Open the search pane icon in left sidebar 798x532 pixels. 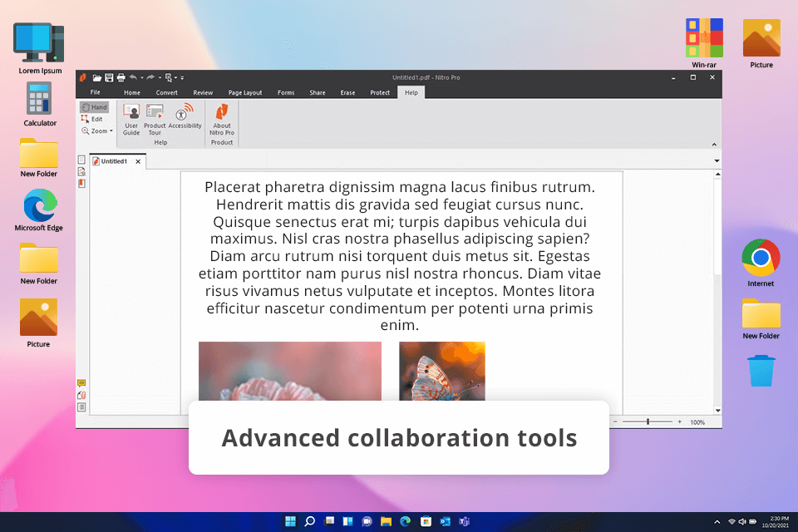(81, 171)
